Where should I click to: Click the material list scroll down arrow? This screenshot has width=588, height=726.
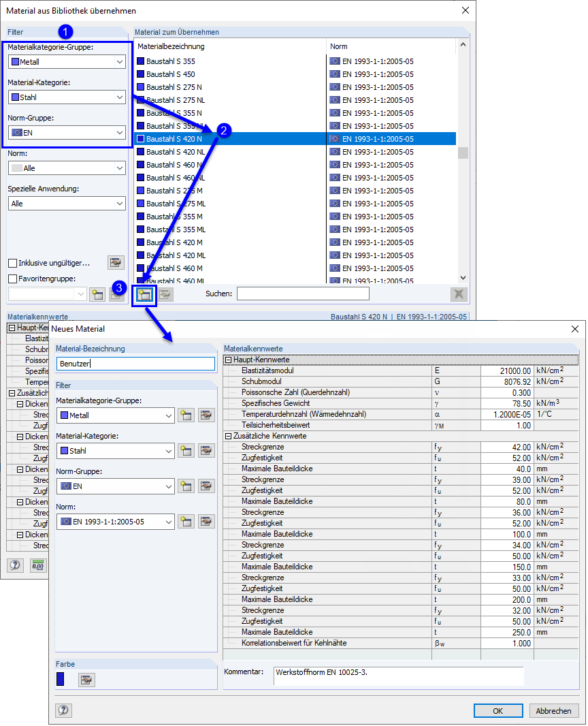463,278
